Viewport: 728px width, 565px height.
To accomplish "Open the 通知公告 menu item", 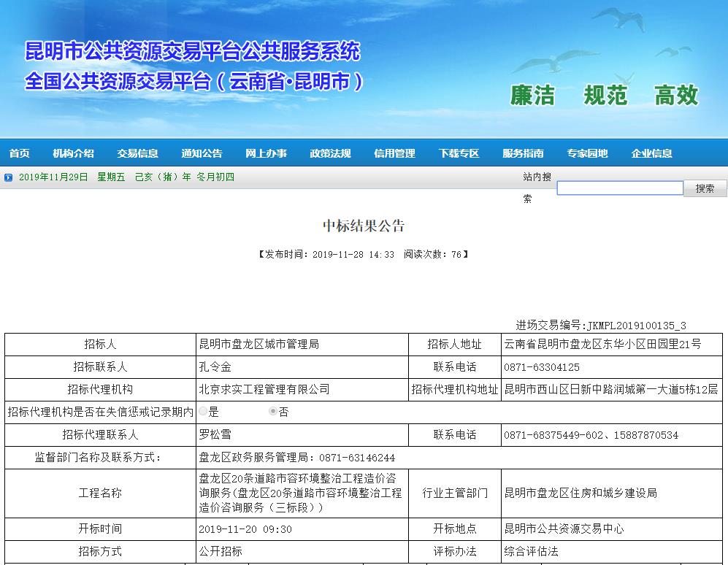I will 202,153.
